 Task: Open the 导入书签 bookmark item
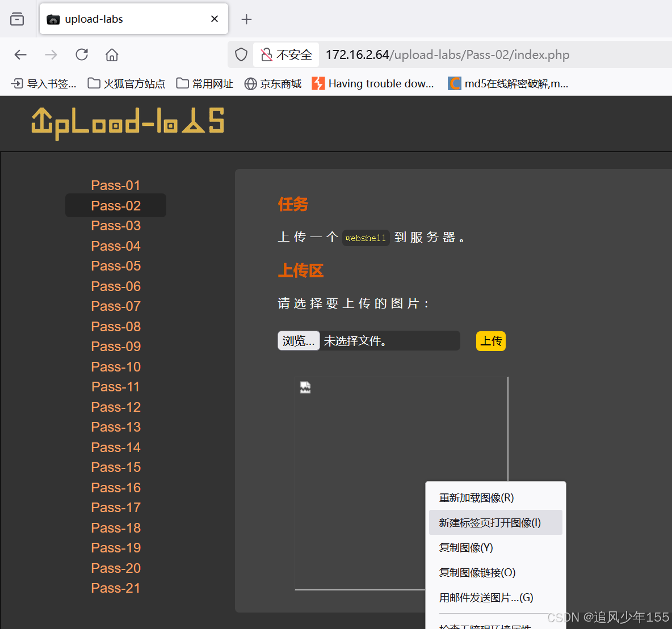point(44,83)
